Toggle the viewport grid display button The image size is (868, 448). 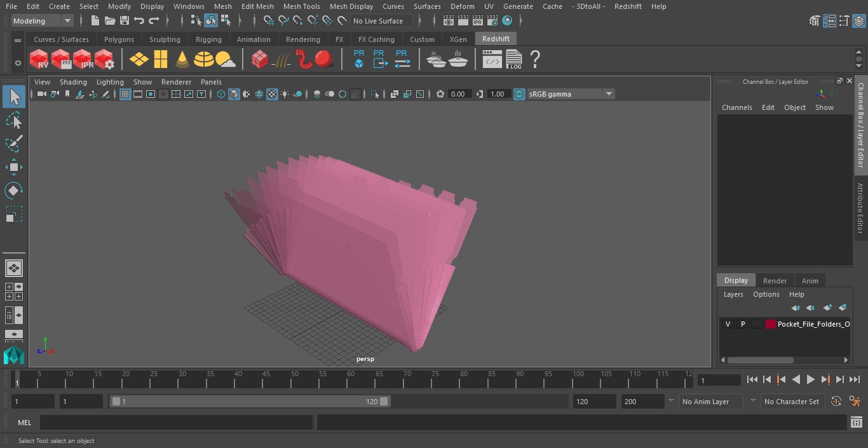pos(125,94)
